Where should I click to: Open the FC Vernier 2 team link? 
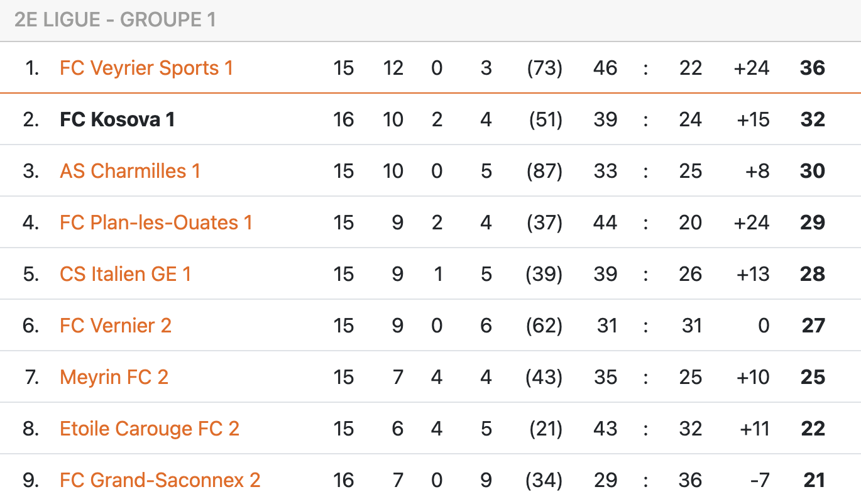coord(116,326)
